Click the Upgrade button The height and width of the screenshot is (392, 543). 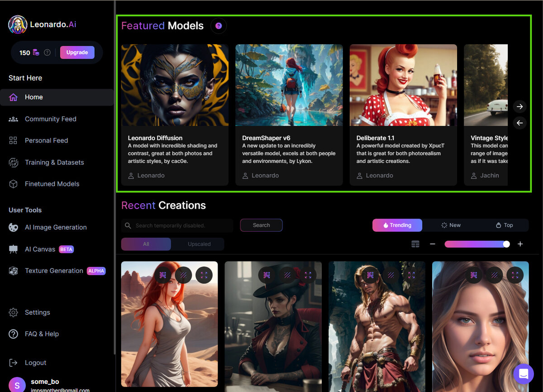(77, 53)
